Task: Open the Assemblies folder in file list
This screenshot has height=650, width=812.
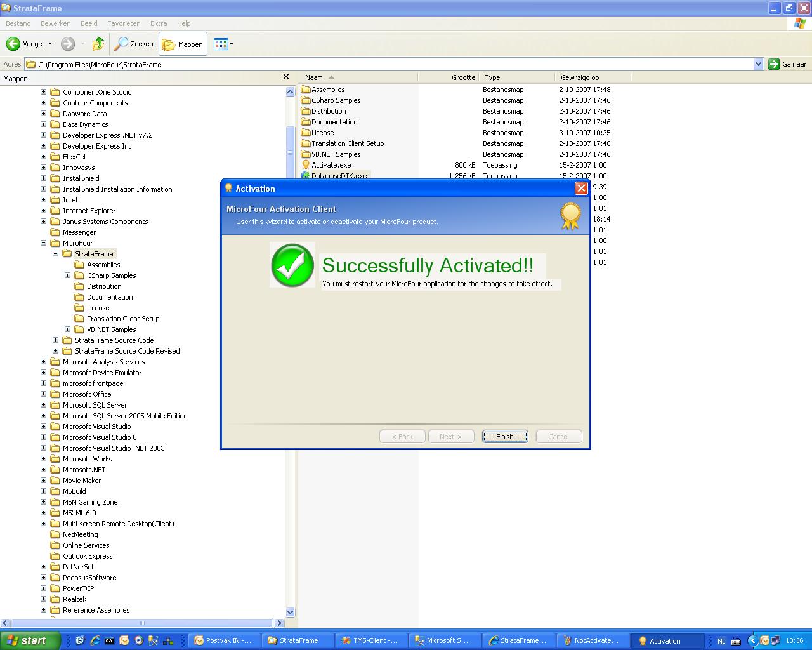Action: tap(328, 90)
